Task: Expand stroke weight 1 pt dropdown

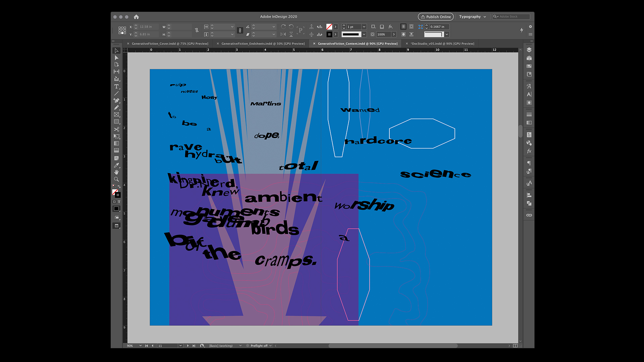Action: [364, 26]
